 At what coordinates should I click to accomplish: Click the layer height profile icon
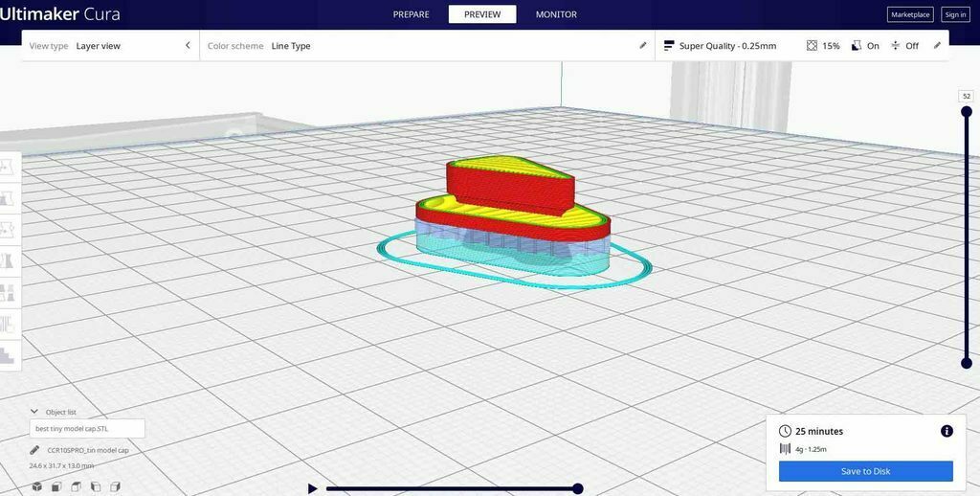tap(669, 46)
